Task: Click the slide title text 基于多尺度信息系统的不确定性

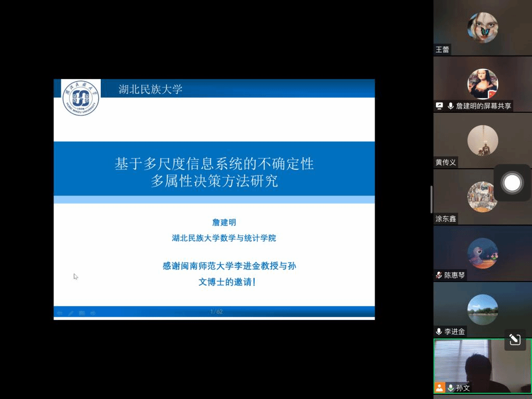Action: click(x=214, y=164)
